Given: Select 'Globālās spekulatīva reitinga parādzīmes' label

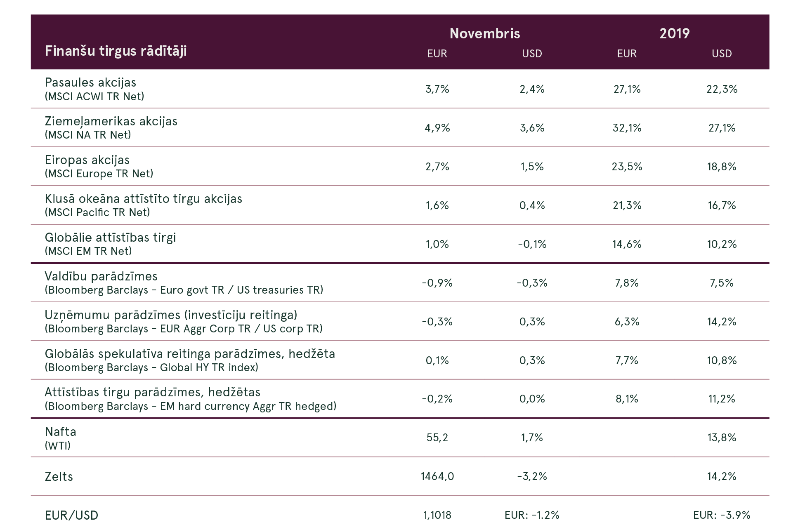Looking at the screenshot, I should (x=190, y=354).
